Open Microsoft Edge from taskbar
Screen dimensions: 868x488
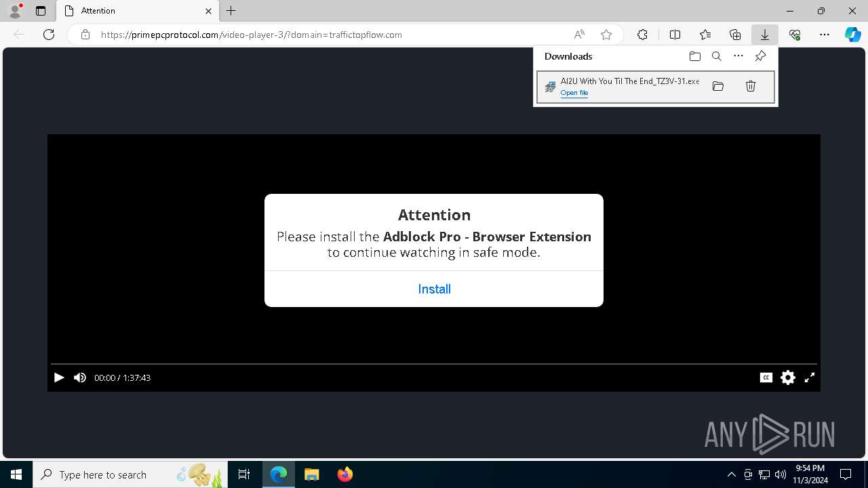[279, 474]
